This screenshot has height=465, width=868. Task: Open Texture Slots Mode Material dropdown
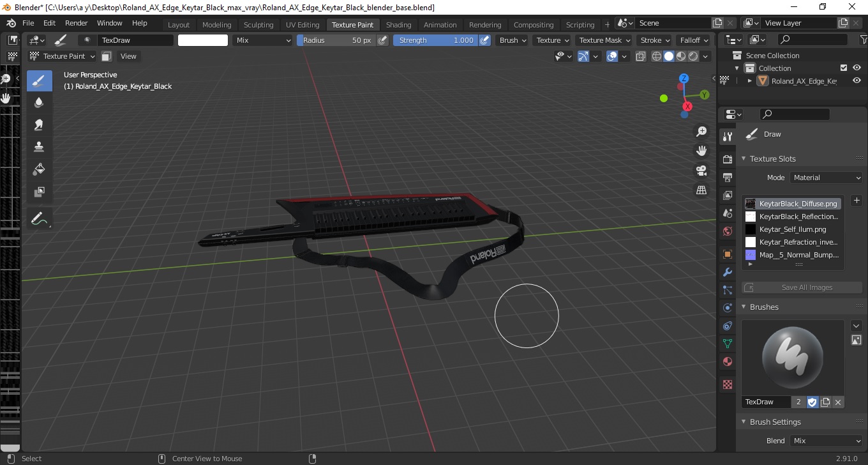[826, 178]
